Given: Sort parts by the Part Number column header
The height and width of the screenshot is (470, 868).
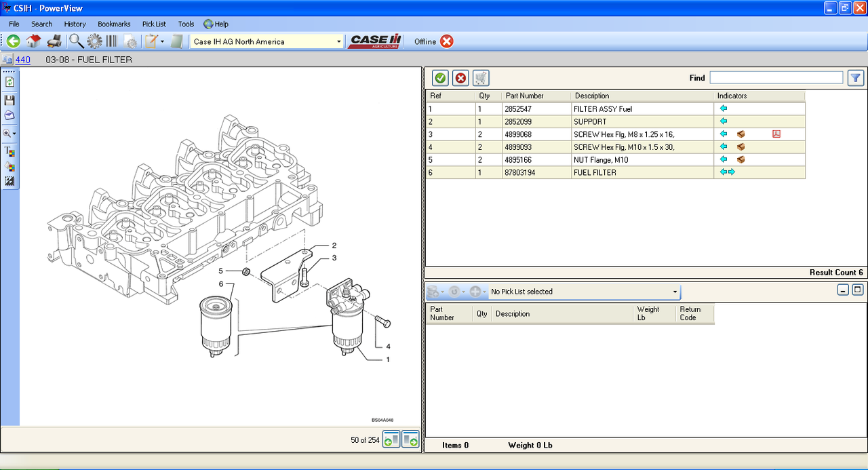Looking at the screenshot, I should pyautogui.click(x=536, y=96).
